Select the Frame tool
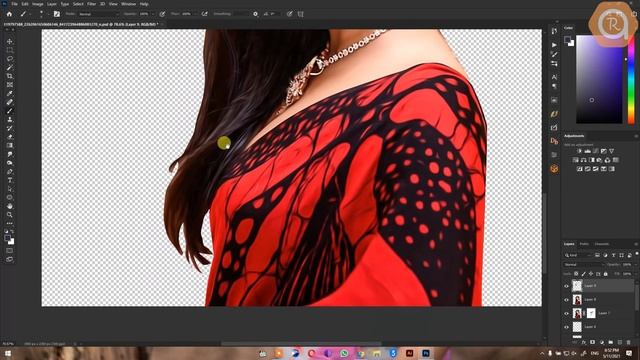Image resolution: width=640 pixels, height=360 pixels. 9,84
